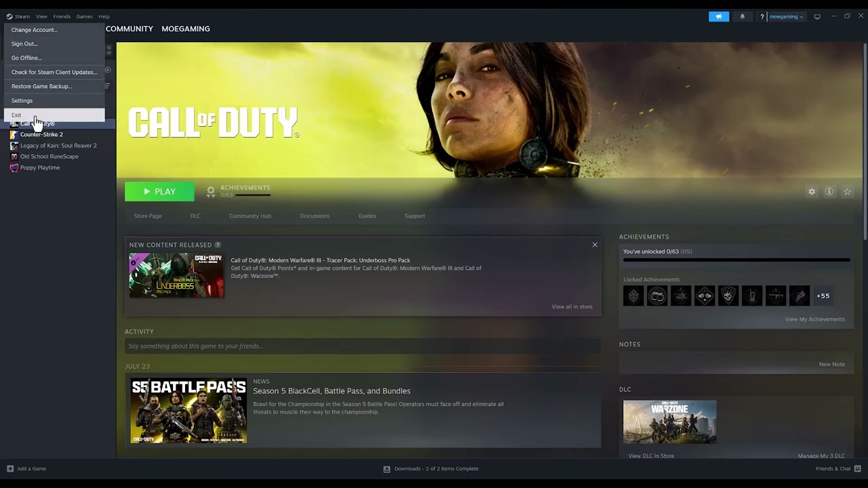Open the Warzone DLC thumbnail

coord(669,422)
